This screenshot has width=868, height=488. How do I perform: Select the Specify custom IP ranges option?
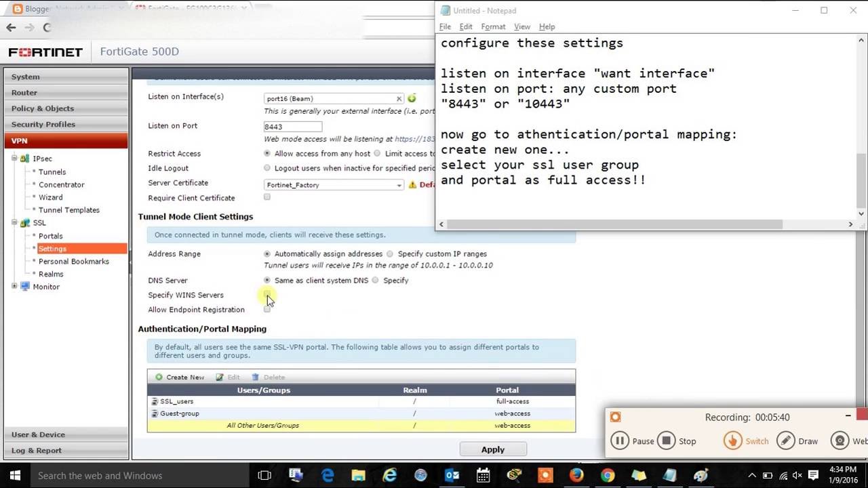390,253
